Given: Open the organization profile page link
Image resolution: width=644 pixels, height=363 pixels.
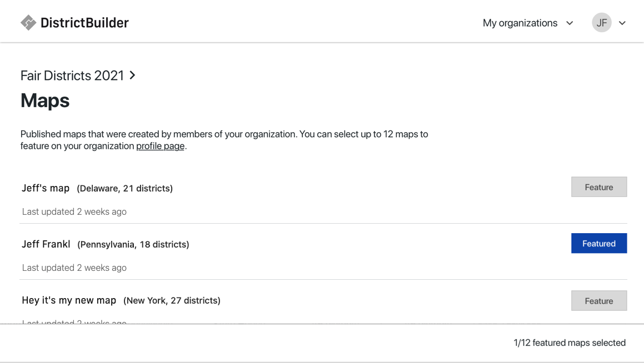Looking at the screenshot, I should coord(160,146).
